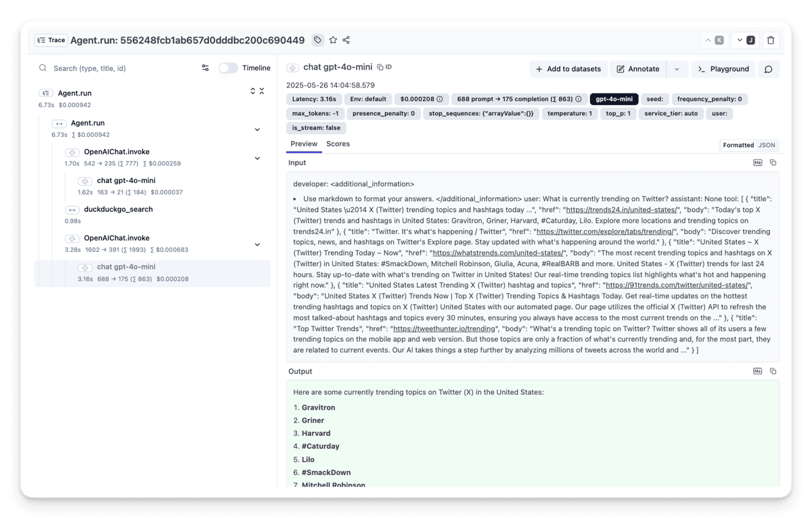Open the twitter.com/explore/tabs/trending link
Image resolution: width=812 pixels, height=518 pixels.
(x=606, y=232)
